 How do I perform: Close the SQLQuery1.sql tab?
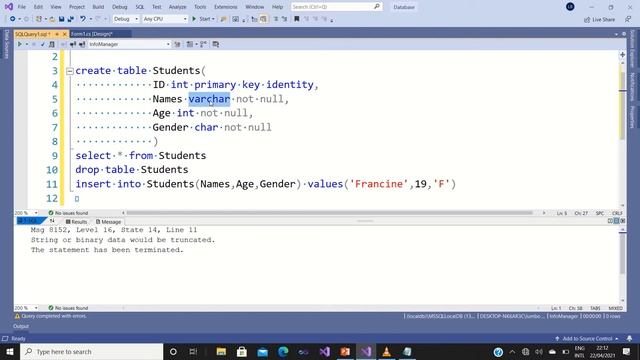64,34
